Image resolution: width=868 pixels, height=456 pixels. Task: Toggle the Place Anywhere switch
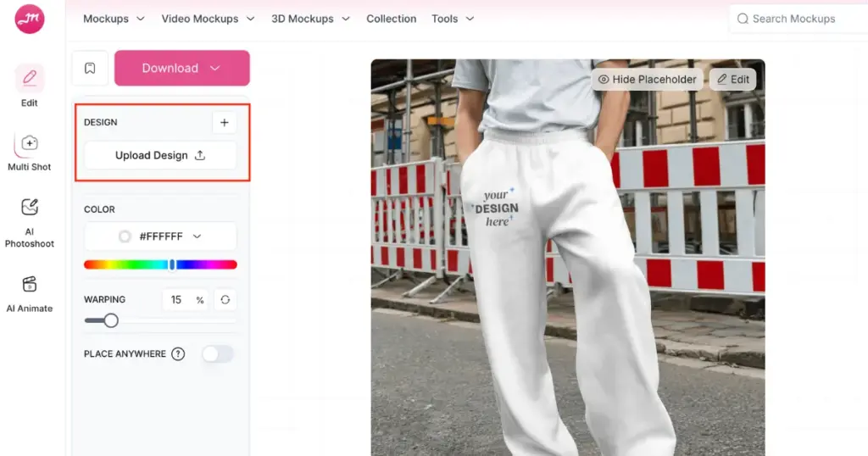coord(218,353)
